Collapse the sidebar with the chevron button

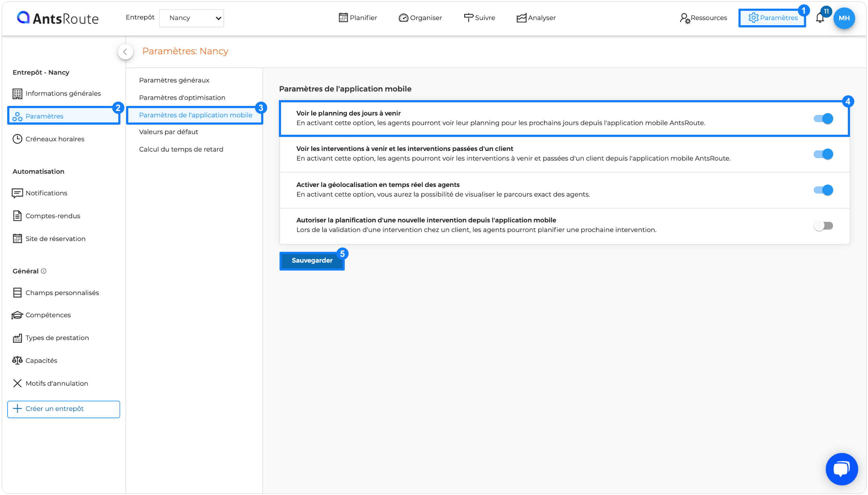coord(125,52)
